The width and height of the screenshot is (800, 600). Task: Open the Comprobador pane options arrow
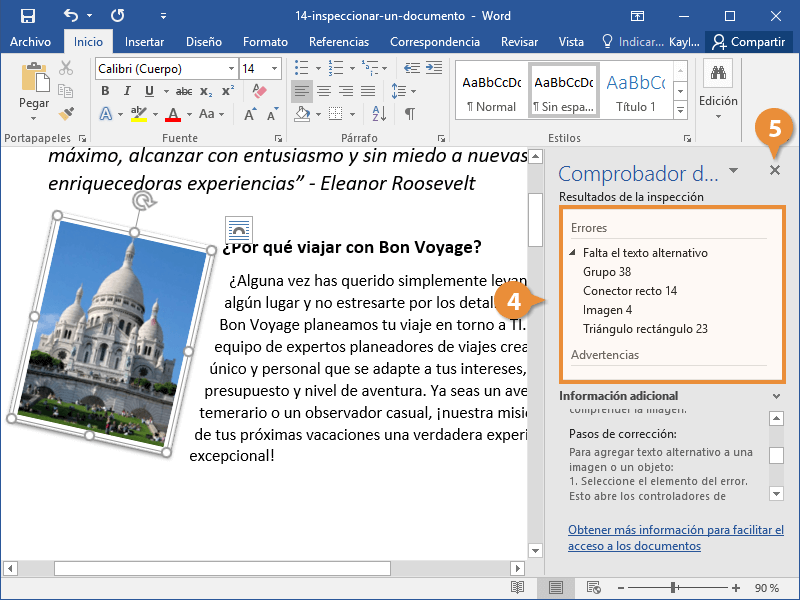click(734, 170)
